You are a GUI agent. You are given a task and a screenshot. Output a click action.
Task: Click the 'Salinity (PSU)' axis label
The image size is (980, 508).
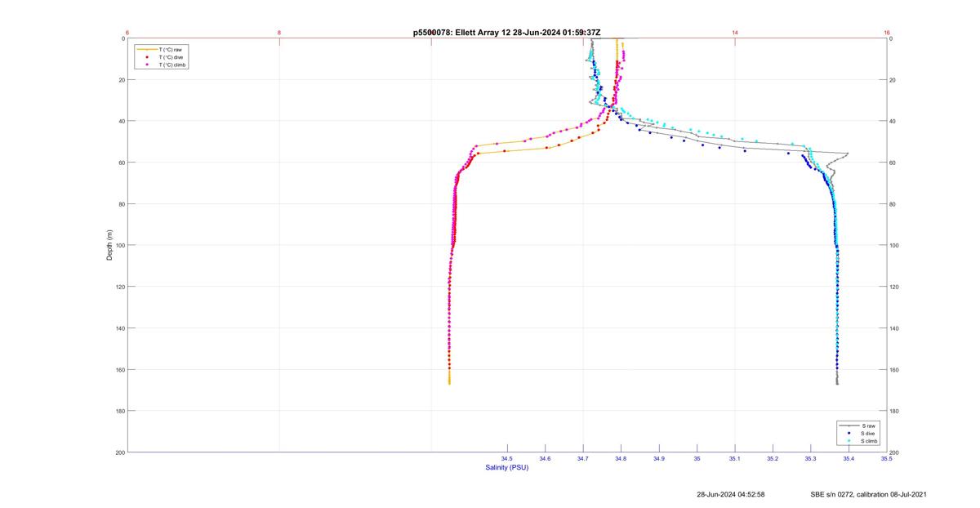(x=507, y=467)
